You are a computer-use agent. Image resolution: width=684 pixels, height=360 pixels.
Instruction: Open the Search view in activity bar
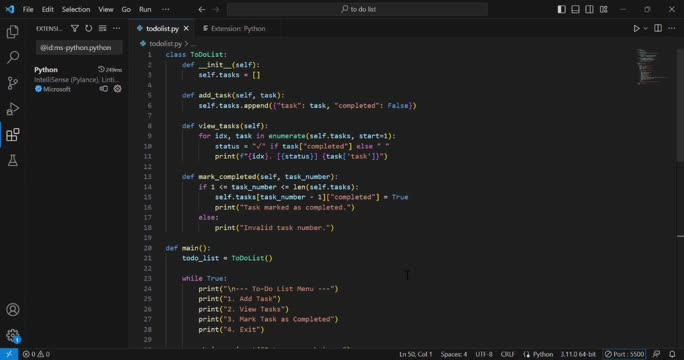13,57
